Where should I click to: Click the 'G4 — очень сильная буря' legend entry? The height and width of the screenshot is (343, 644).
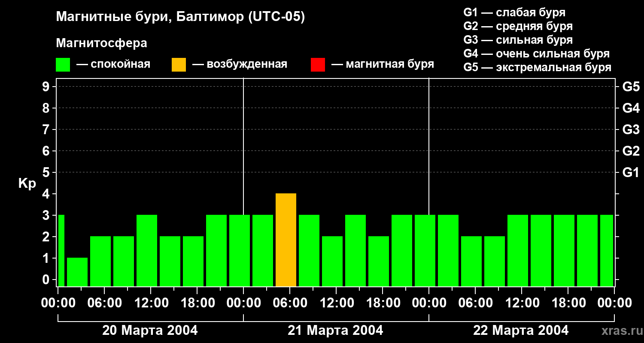coord(536,54)
